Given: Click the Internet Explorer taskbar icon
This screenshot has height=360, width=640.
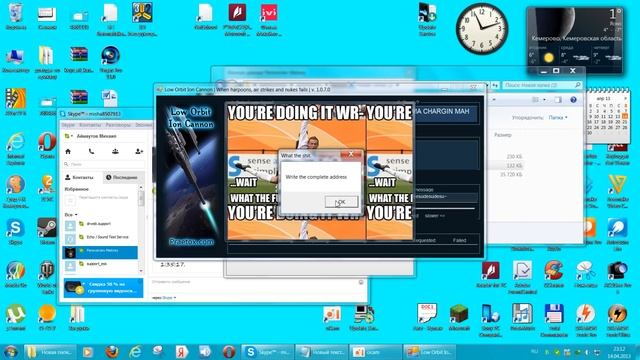Looking at the screenshot, I should point(135,352).
